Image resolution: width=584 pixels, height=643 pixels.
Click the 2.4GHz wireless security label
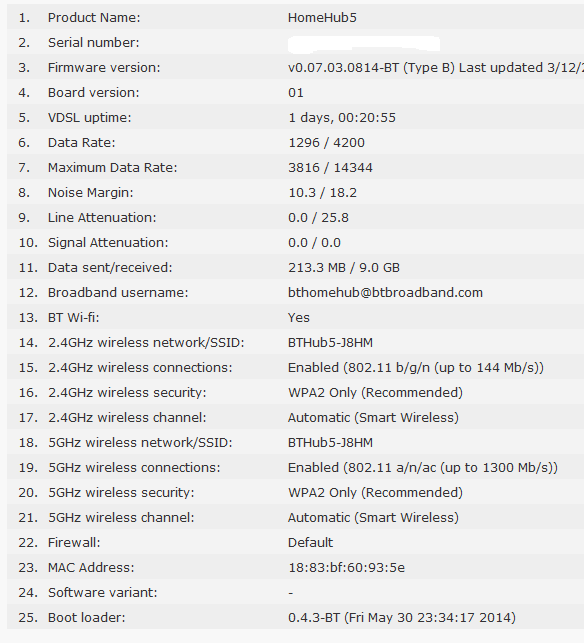click(127, 393)
